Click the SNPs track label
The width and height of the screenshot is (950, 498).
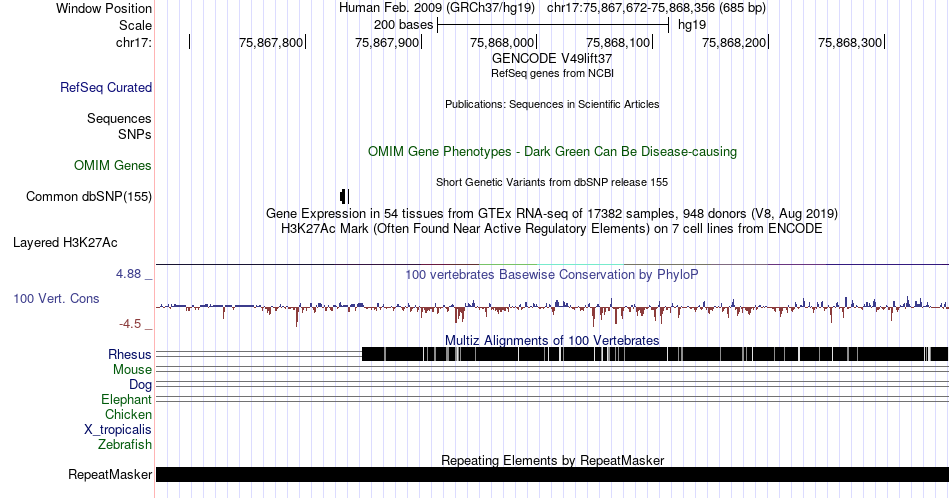tap(135, 134)
